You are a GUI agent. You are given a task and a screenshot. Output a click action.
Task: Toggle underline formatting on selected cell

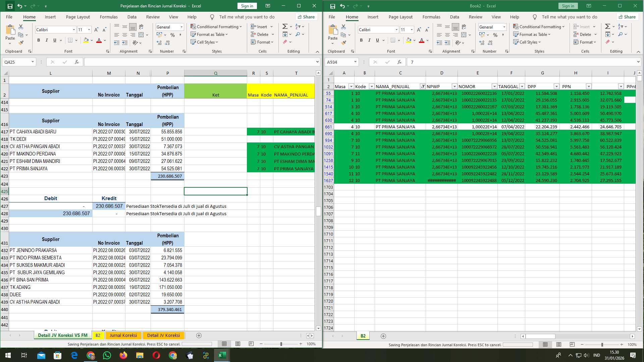tap(54, 40)
